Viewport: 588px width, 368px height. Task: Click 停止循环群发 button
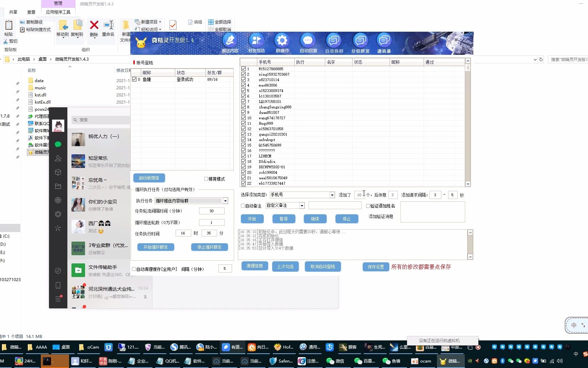click(210, 247)
